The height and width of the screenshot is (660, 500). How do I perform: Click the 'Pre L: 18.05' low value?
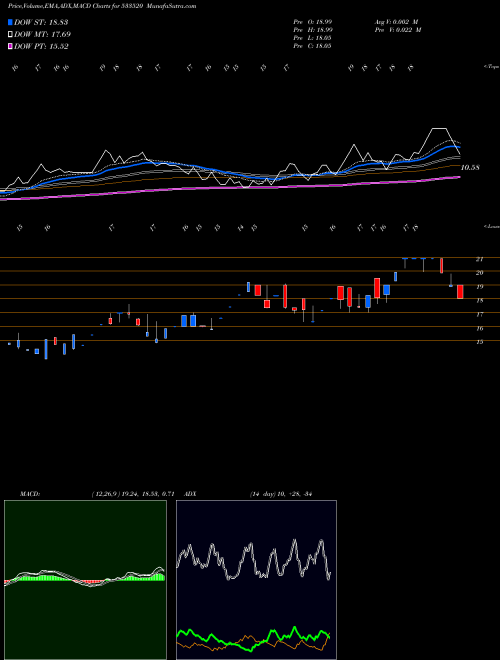[312, 38]
